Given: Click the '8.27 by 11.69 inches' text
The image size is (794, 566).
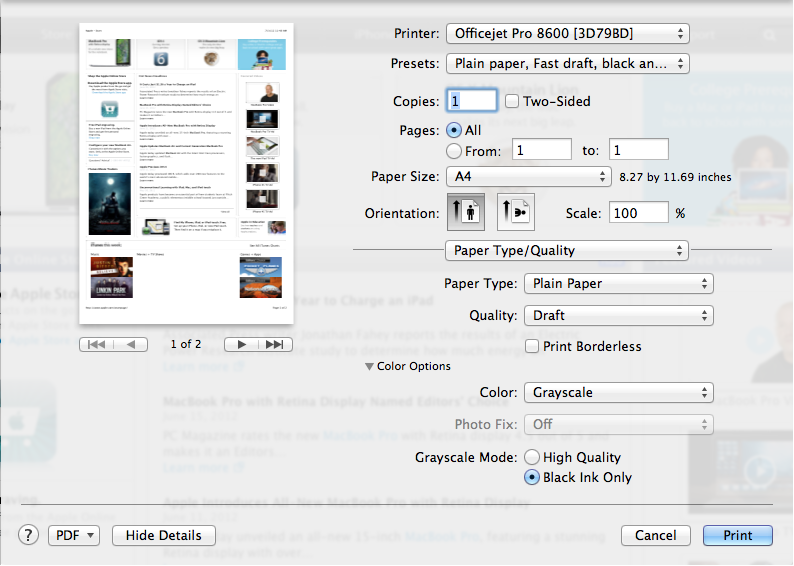Looking at the screenshot, I should [675, 177].
